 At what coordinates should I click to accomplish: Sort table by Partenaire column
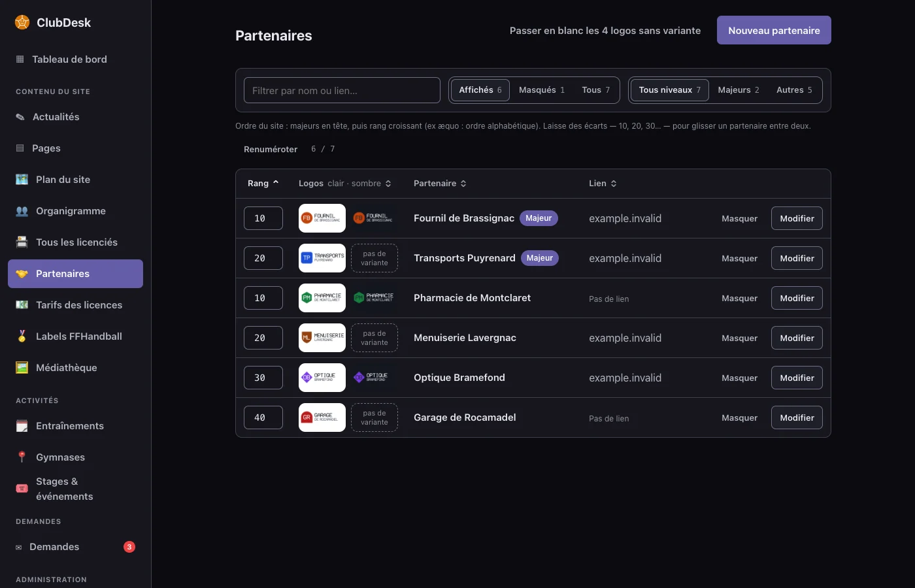pyautogui.click(x=440, y=184)
